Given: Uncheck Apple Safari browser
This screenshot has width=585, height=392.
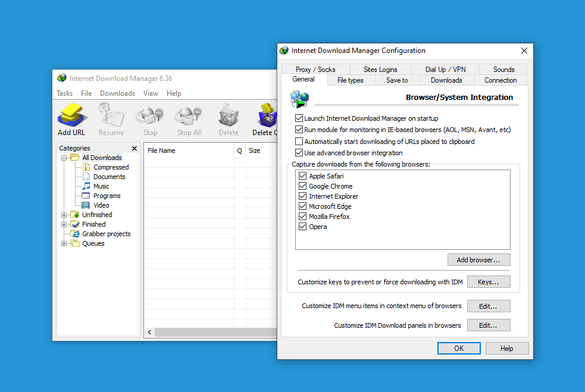Looking at the screenshot, I should pyautogui.click(x=302, y=175).
